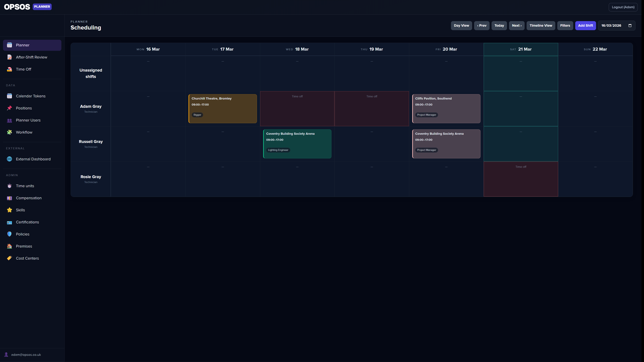Open Calendar Tokens using its icon

click(9, 96)
